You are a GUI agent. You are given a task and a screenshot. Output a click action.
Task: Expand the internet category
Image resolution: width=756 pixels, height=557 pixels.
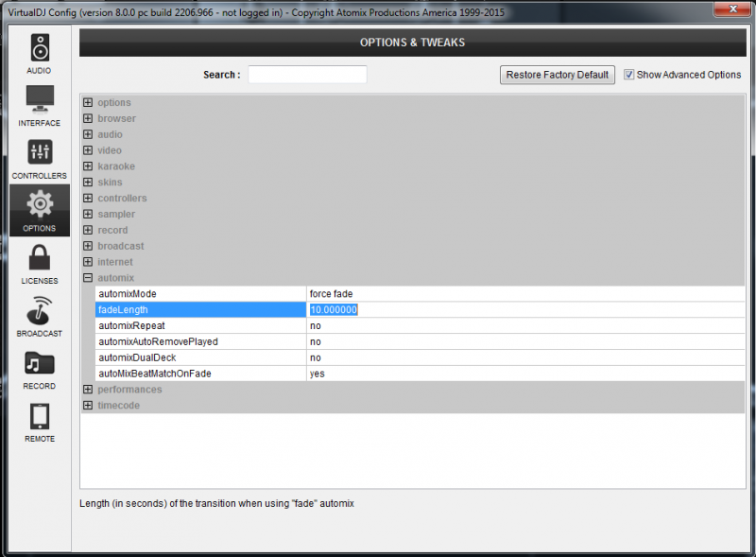tap(88, 262)
